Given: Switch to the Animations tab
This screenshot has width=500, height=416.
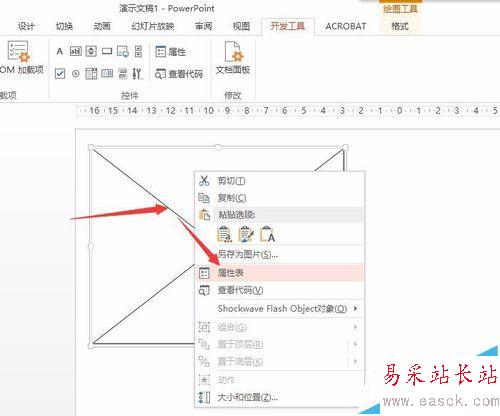Looking at the screenshot, I should click(x=102, y=26).
